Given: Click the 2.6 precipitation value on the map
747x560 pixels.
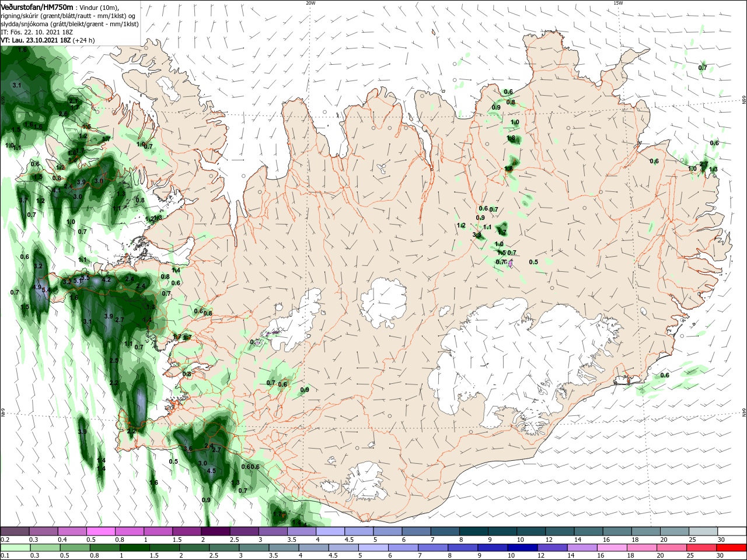Looking at the screenshot, I should click(x=64, y=114).
